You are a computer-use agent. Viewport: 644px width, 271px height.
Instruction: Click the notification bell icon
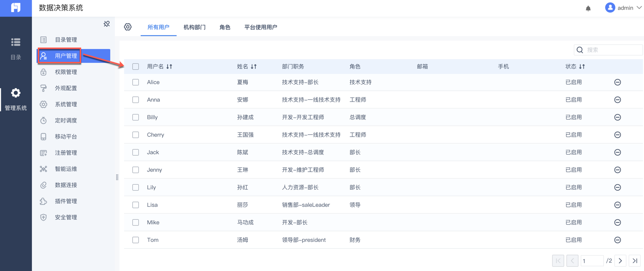coord(588,8)
